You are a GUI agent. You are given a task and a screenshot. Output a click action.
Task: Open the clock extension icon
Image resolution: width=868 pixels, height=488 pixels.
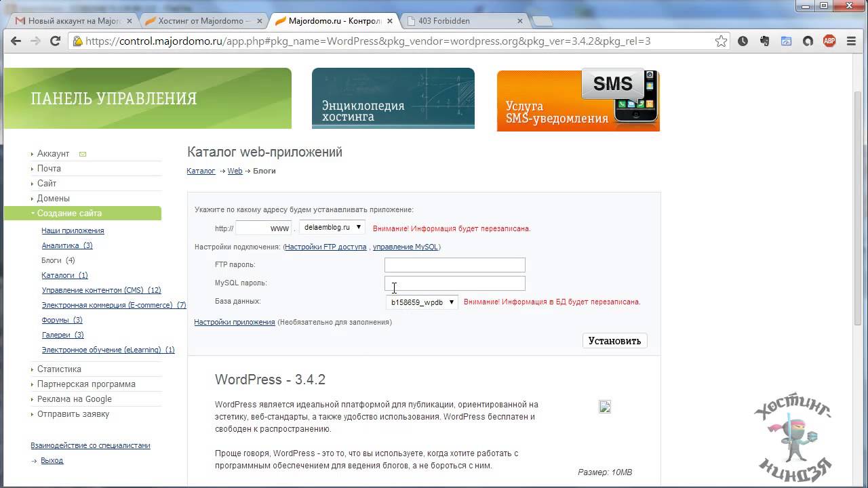click(x=743, y=41)
